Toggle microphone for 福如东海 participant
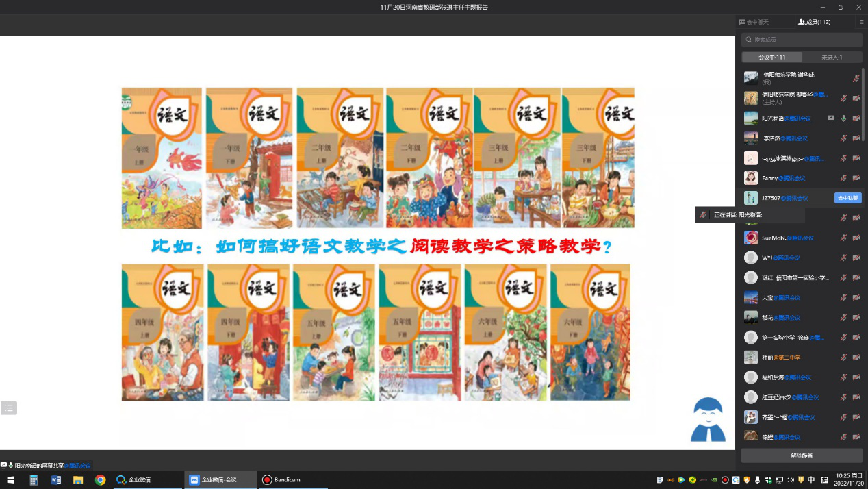The width and height of the screenshot is (868, 489). [843, 377]
